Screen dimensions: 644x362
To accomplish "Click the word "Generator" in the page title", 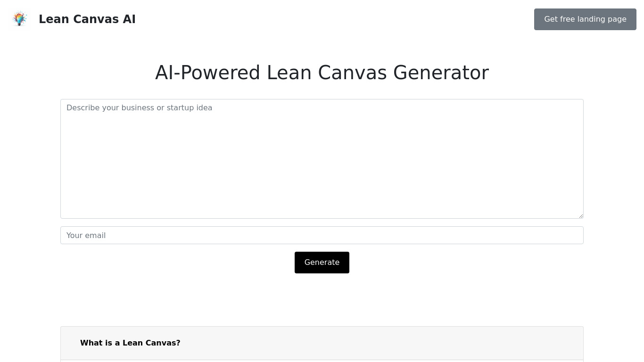I will click(440, 73).
